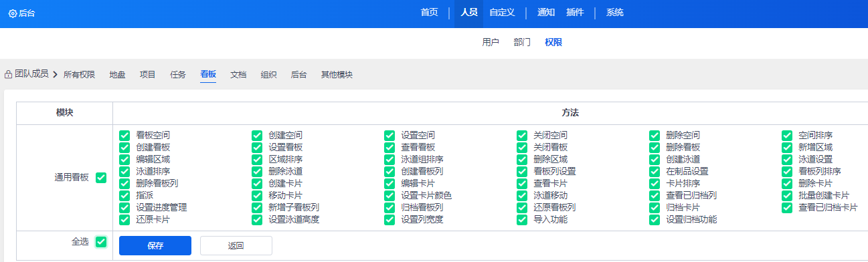Toggle the 全选 checkbox

[101, 242]
